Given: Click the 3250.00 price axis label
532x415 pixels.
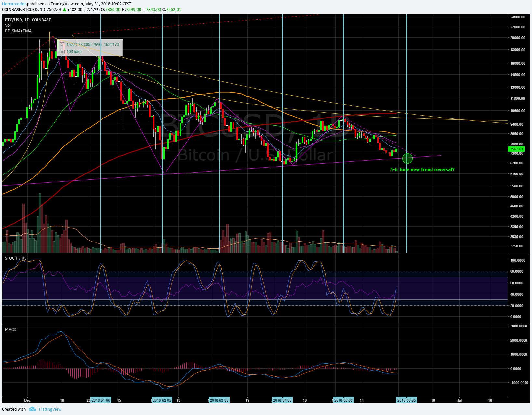Looking at the screenshot, I should (517, 246).
